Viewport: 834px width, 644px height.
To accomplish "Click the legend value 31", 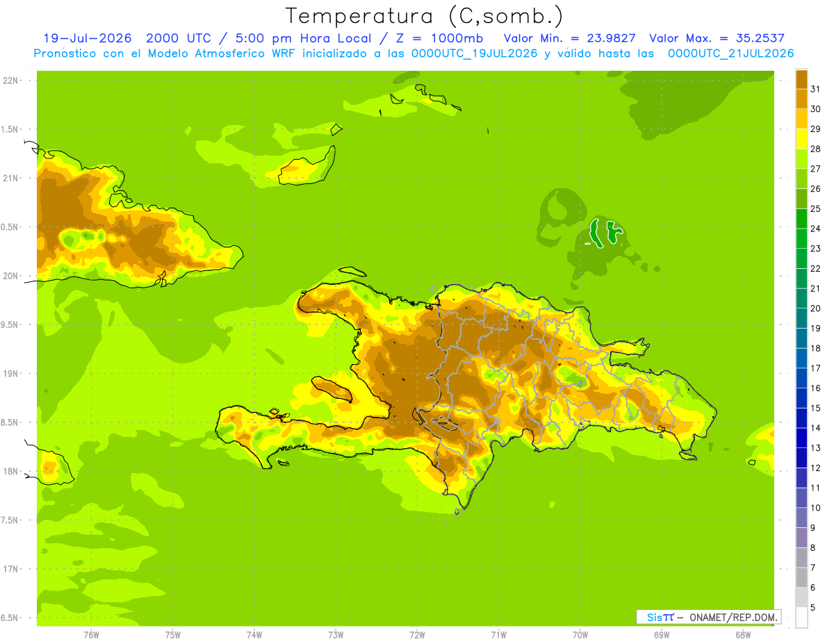I will pos(815,89).
